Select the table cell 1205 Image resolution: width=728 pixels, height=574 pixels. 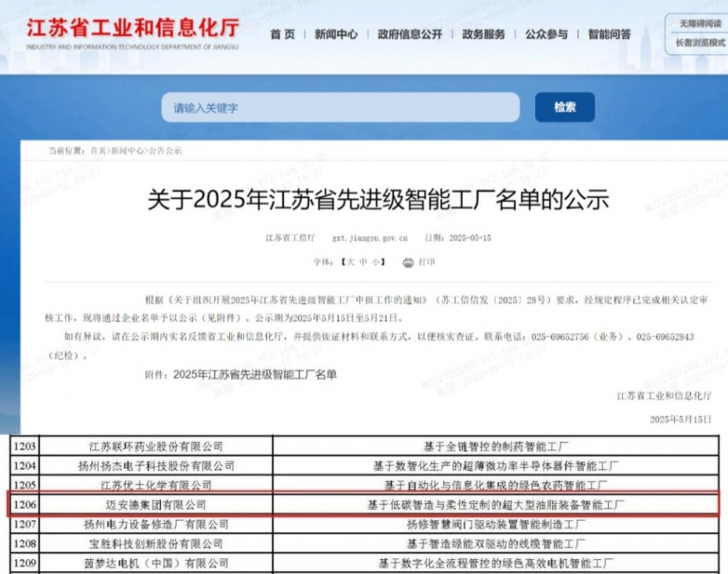coord(24,485)
